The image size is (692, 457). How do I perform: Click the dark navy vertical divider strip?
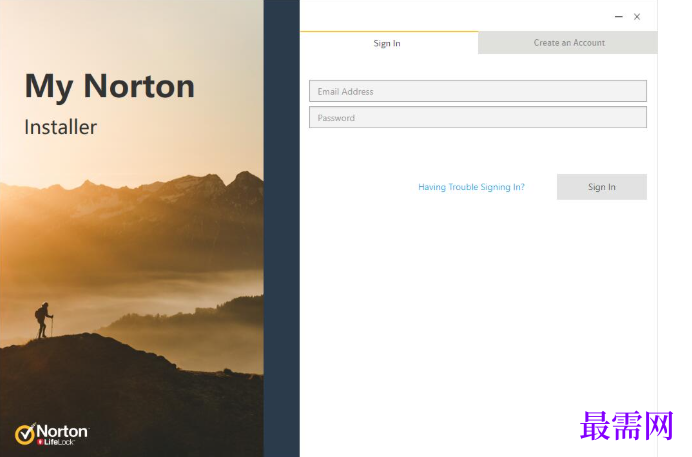click(x=282, y=228)
